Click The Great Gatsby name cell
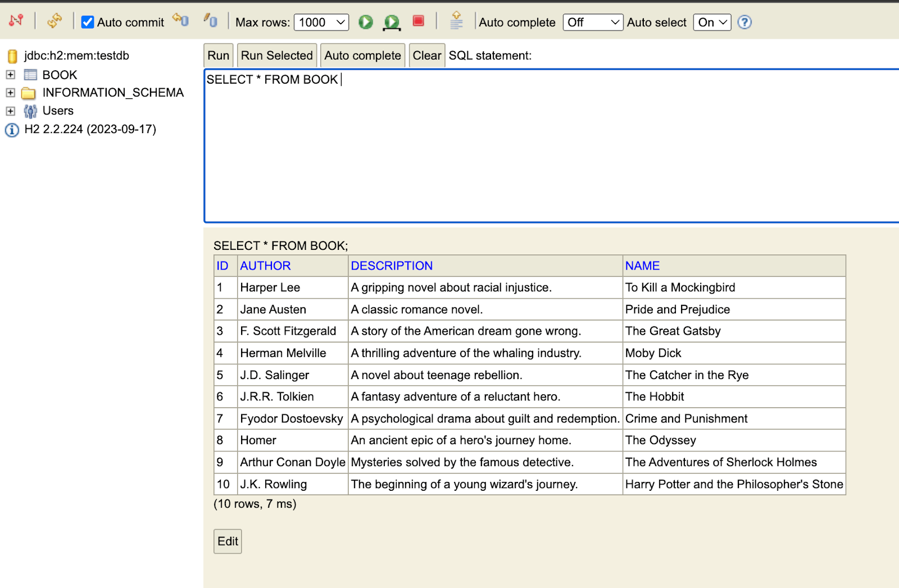The height and width of the screenshot is (588, 899). point(734,331)
